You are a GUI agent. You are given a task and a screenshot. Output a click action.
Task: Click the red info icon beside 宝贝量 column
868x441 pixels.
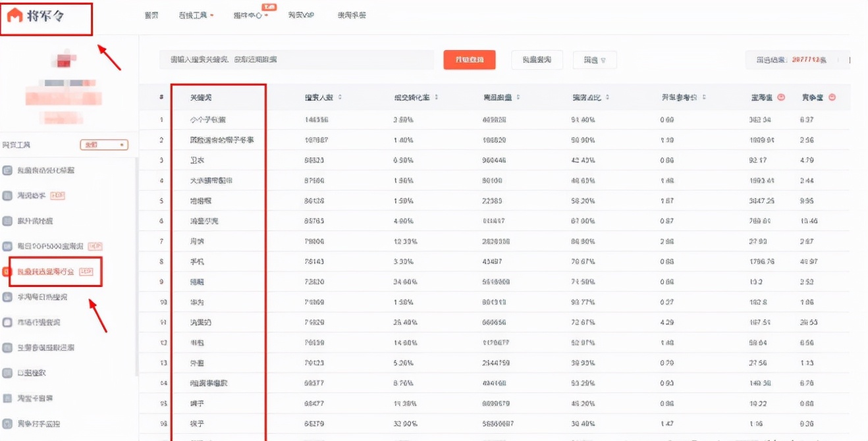click(781, 96)
